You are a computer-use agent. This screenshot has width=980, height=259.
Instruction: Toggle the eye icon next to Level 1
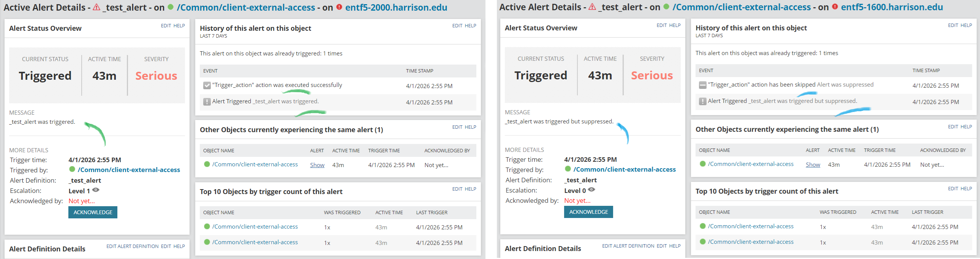(x=96, y=190)
